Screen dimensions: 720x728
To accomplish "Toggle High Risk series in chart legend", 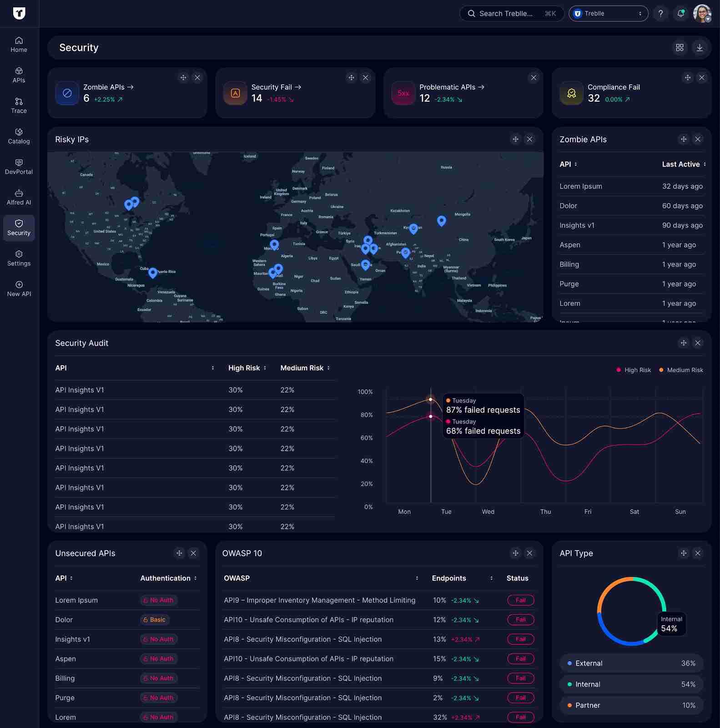I will pyautogui.click(x=634, y=370).
